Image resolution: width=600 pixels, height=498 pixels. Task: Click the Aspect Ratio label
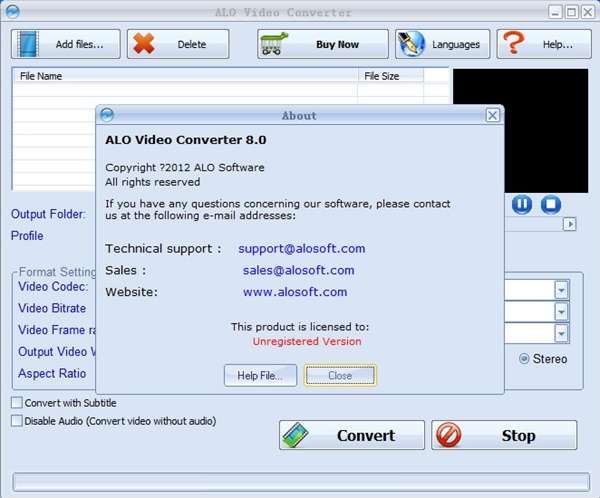click(52, 373)
